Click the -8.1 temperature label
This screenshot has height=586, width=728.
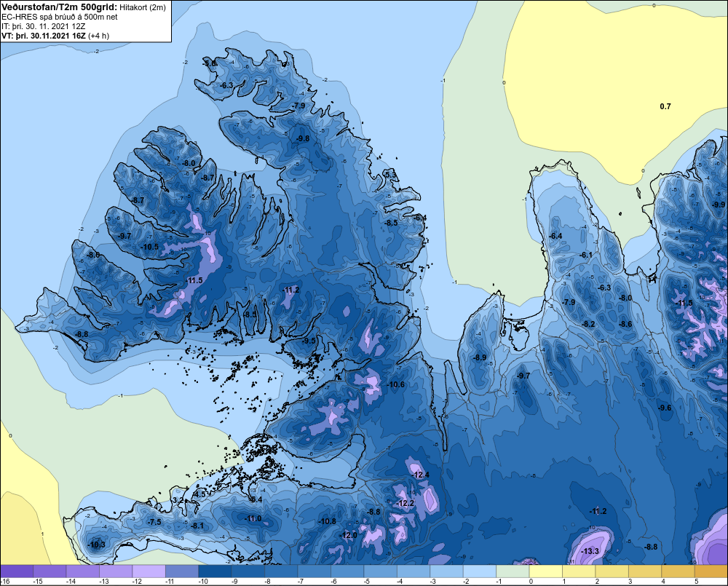click(197, 526)
